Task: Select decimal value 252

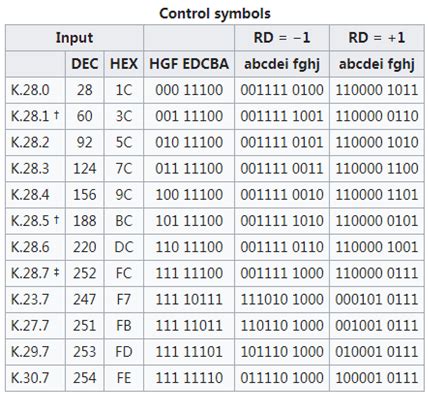Action: (x=85, y=273)
